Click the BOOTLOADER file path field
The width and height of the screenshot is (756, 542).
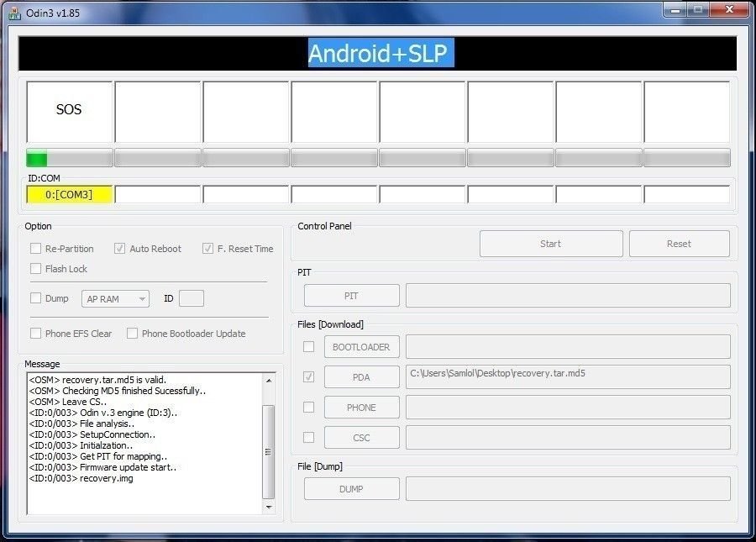[568, 347]
